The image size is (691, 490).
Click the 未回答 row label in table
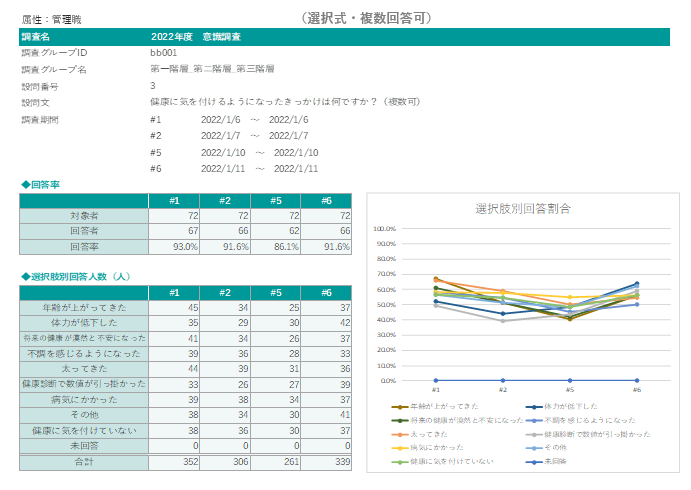tap(84, 446)
